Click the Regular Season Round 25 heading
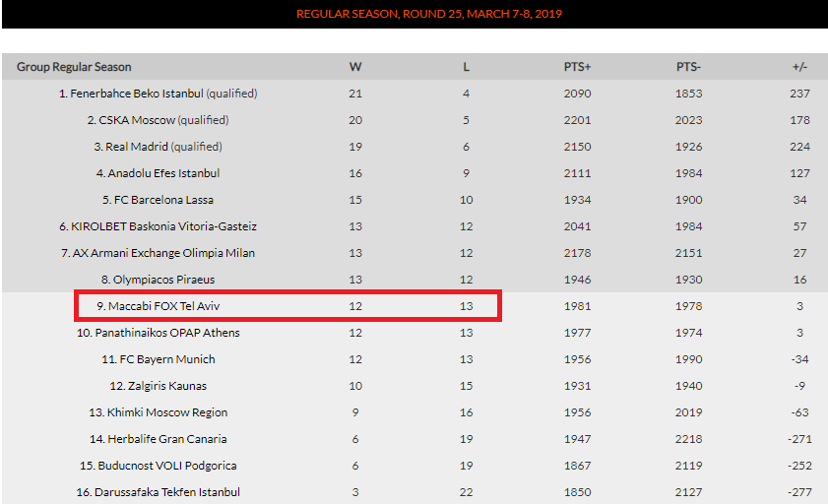The height and width of the screenshot is (504, 828). tap(429, 14)
